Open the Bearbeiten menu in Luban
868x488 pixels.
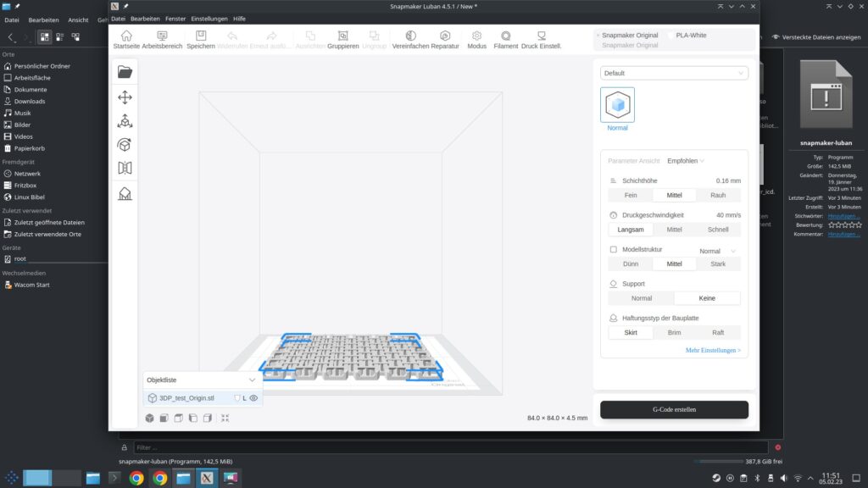145,19
